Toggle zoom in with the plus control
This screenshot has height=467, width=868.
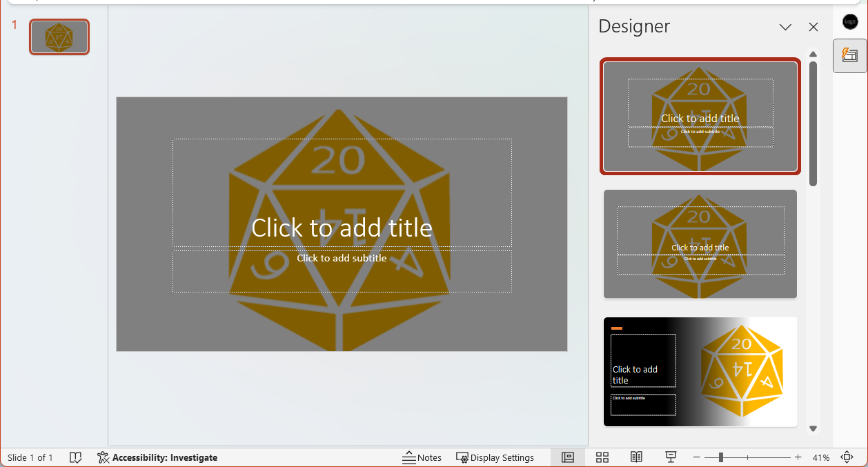click(x=798, y=457)
